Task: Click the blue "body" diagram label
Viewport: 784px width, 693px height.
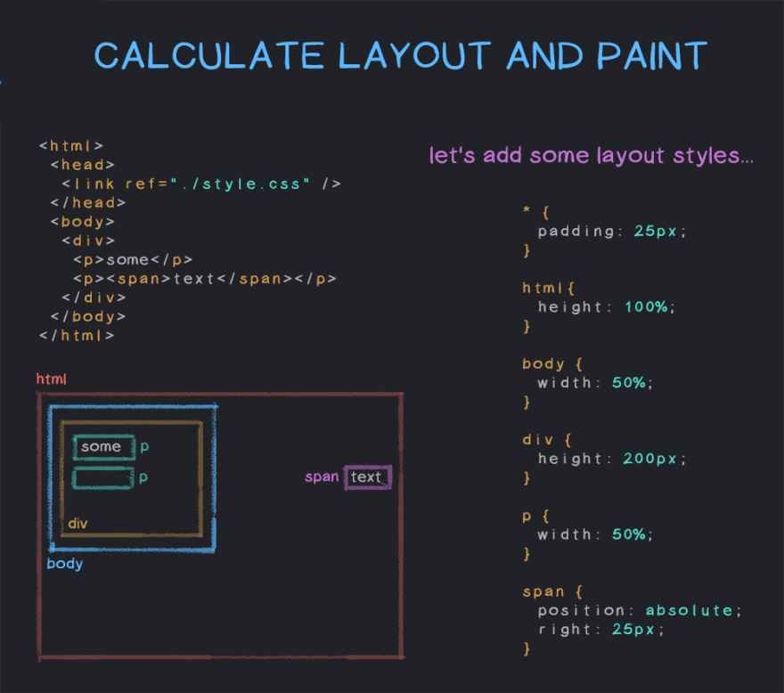Action: pyautogui.click(x=65, y=564)
